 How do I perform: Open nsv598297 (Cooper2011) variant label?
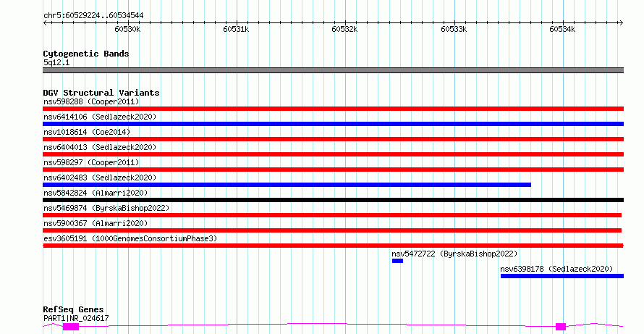tap(91, 162)
